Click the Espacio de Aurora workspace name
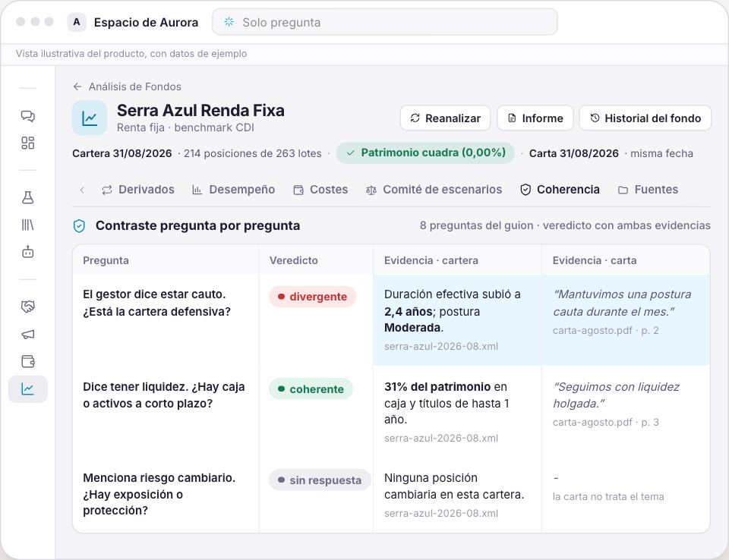This screenshot has height=560, width=729. pyautogui.click(x=146, y=22)
